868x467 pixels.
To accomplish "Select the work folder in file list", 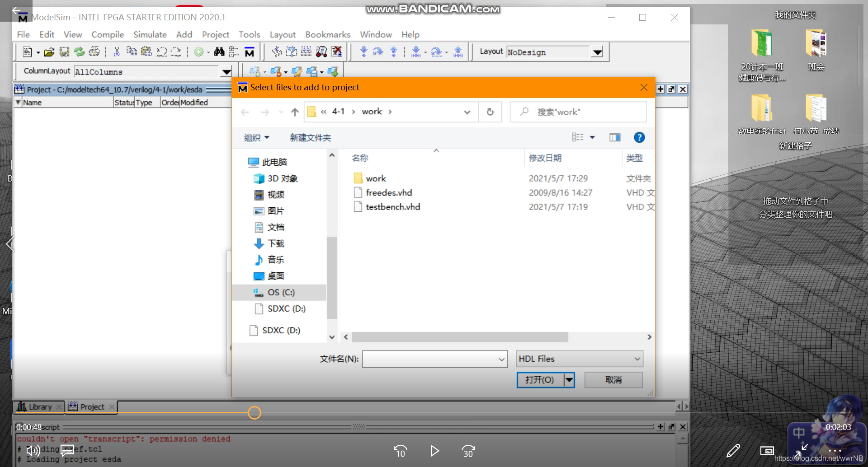I will 376,178.
